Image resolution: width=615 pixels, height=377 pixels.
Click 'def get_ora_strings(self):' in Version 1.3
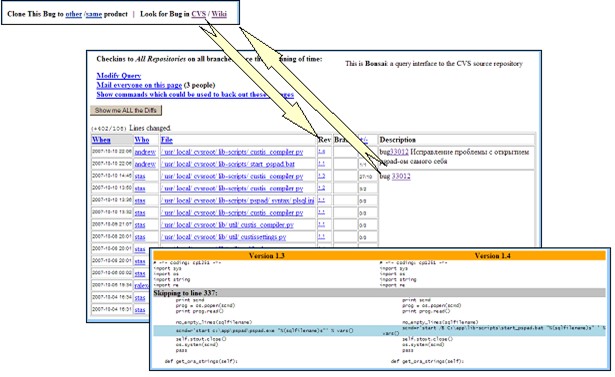tap(201, 361)
